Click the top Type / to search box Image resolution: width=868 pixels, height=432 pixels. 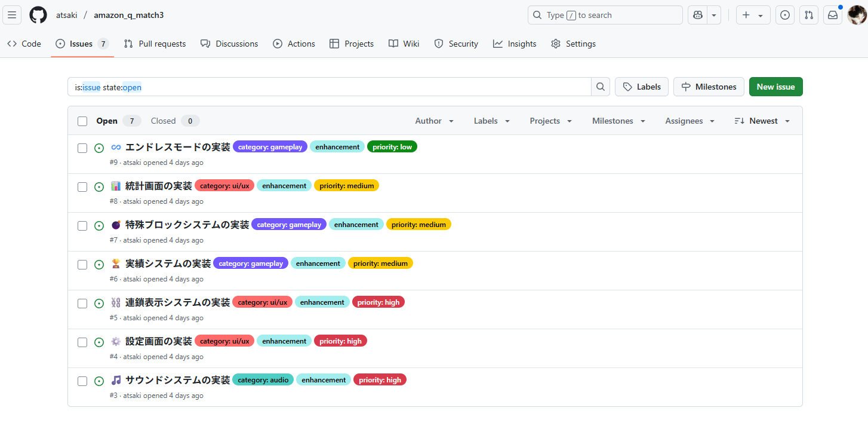[605, 15]
